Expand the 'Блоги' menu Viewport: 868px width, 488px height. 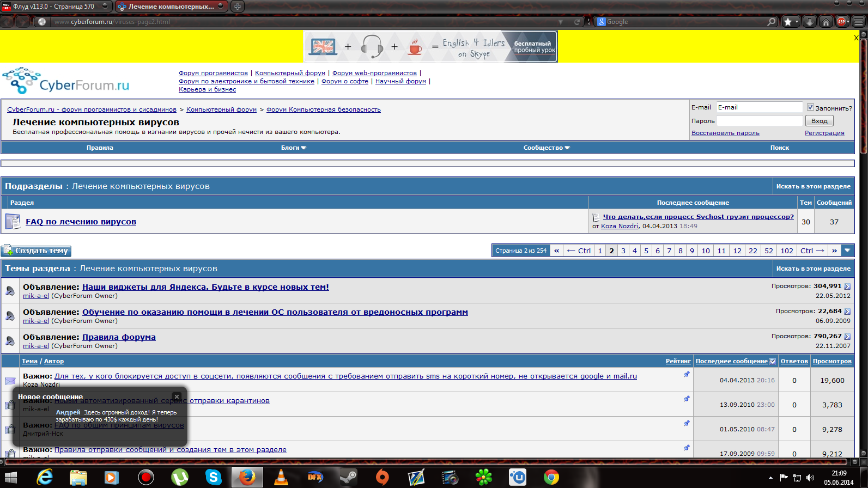coord(293,148)
